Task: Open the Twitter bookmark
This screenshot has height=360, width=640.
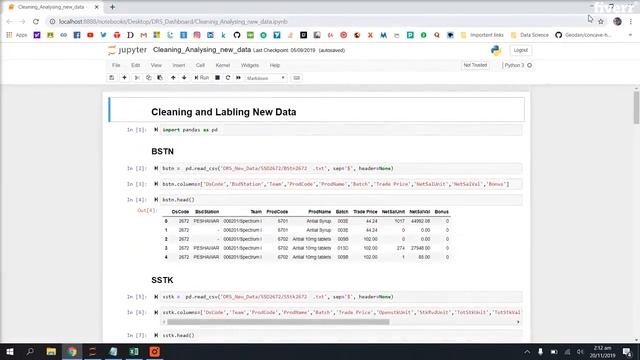Action: (103, 35)
